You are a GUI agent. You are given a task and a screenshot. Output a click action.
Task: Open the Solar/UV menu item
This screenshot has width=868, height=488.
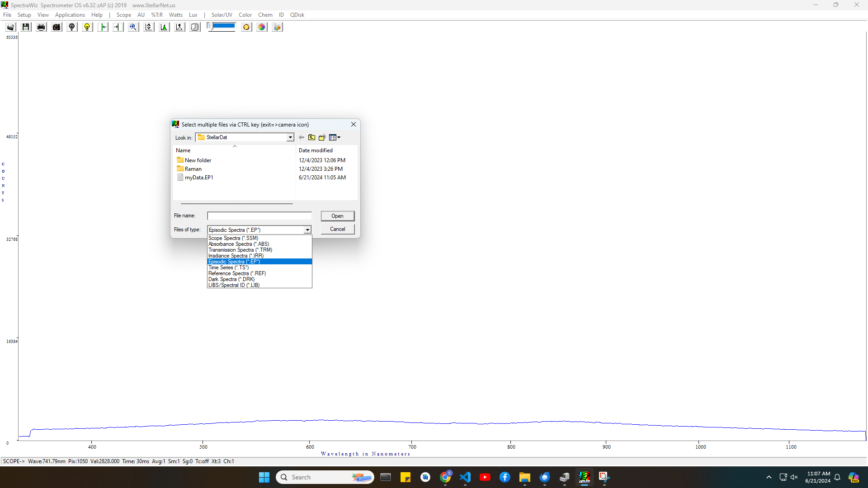[222, 15]
